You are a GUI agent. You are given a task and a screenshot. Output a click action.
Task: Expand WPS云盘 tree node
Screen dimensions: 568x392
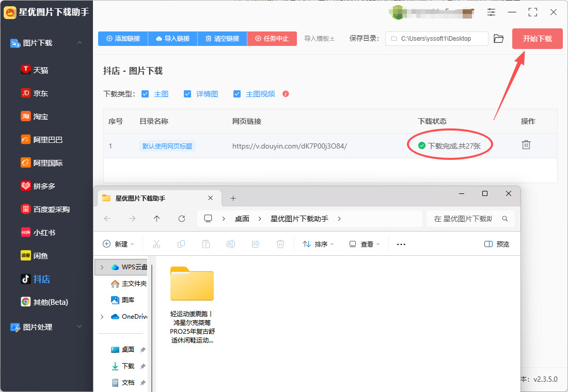click(102, 267)
